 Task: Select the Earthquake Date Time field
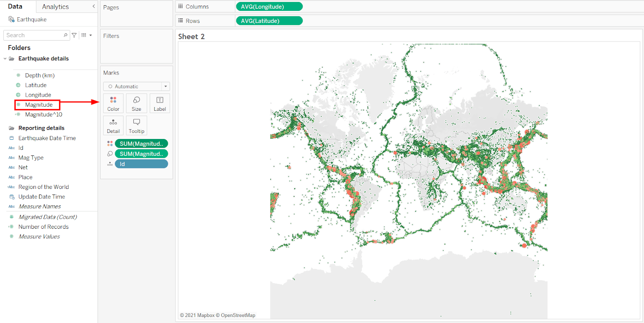point(47,138)
